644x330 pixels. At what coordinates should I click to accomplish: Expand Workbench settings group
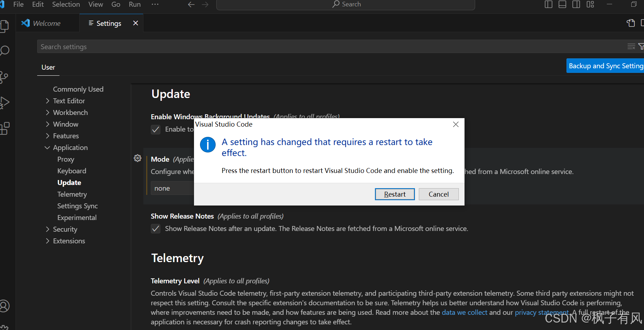[47, 112]
